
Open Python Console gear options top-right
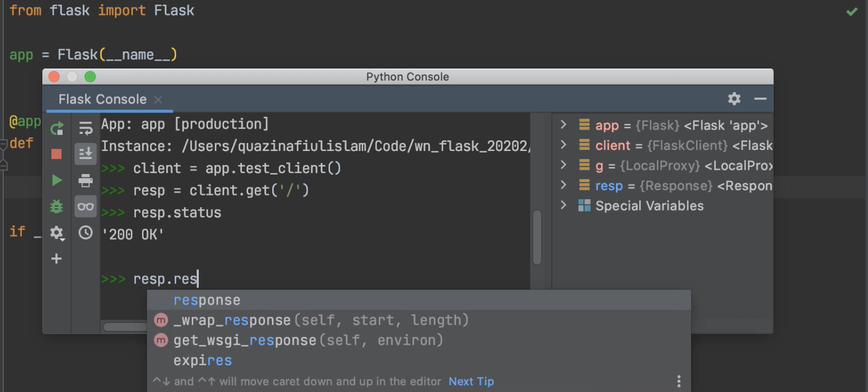coord(734,99)
